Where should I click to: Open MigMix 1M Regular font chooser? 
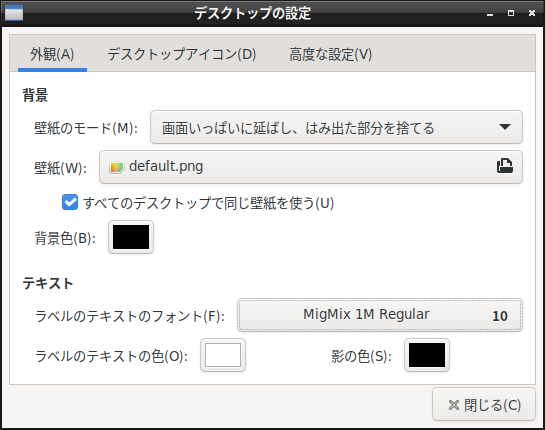click(380, 315)
